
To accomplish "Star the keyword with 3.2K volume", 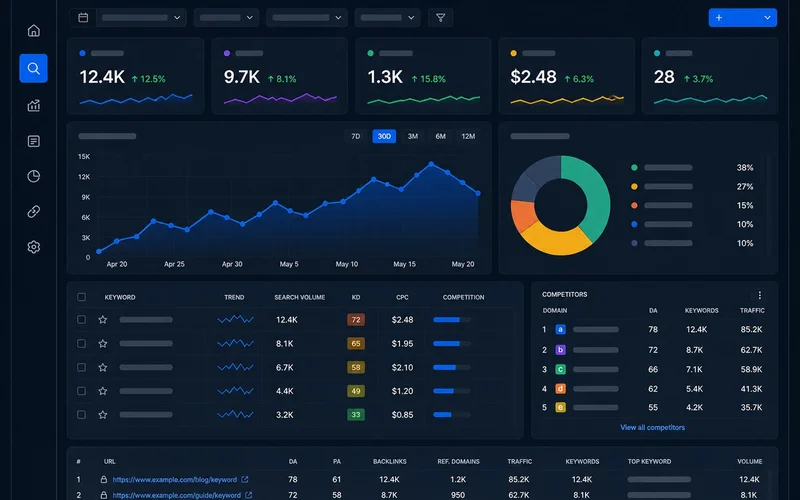I will [x=103, y=415].
